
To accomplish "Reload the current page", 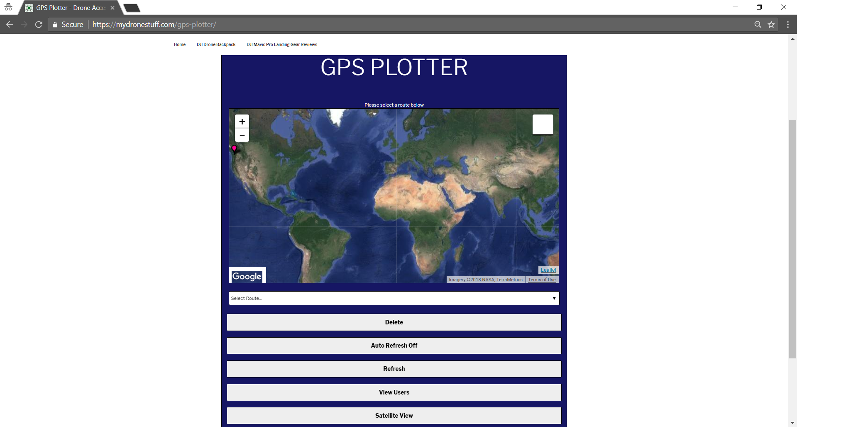I will click(39, 24).
